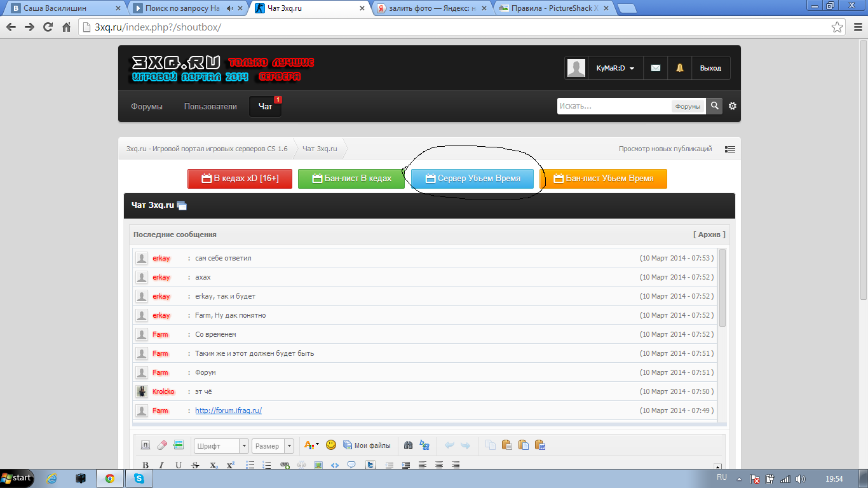Toggle subscript formatting
Image resolution: width=868 pixels, height=488 pixels.
[x=214, y=465]
